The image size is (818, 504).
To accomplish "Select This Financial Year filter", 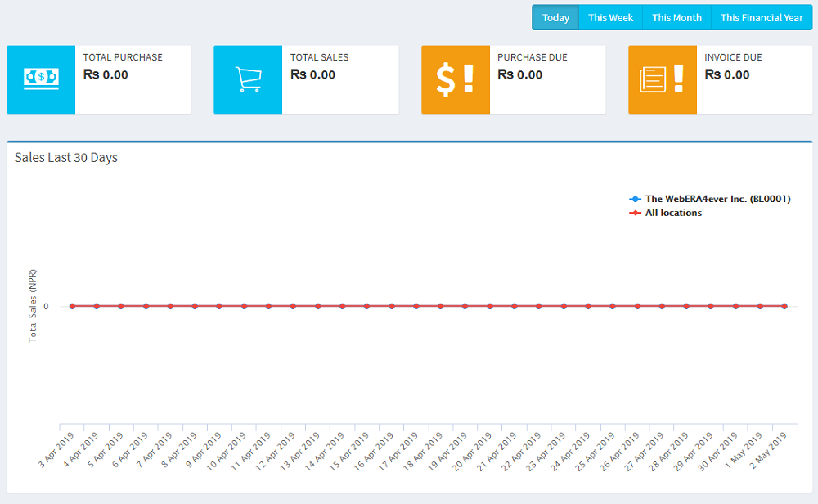I will 762,18.
